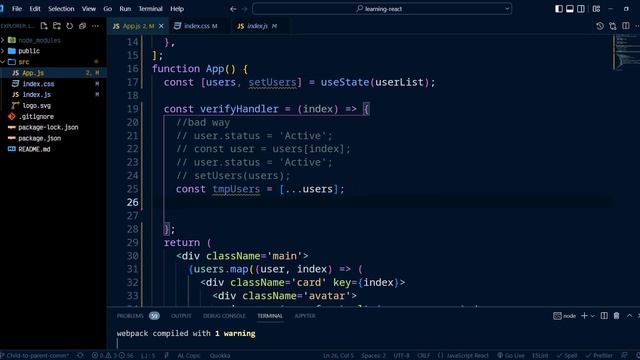Switch to the Problems panel tab

[x=138, y=316]
